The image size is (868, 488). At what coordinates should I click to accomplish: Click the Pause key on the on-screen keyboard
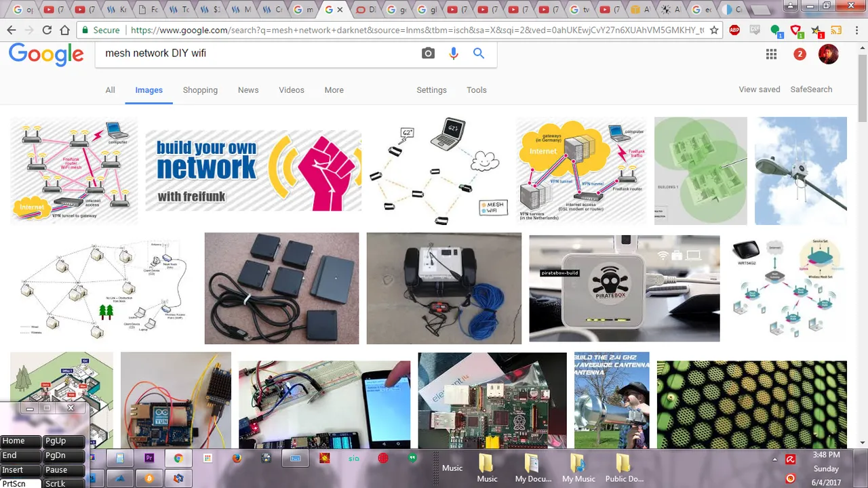click(64, 470)
